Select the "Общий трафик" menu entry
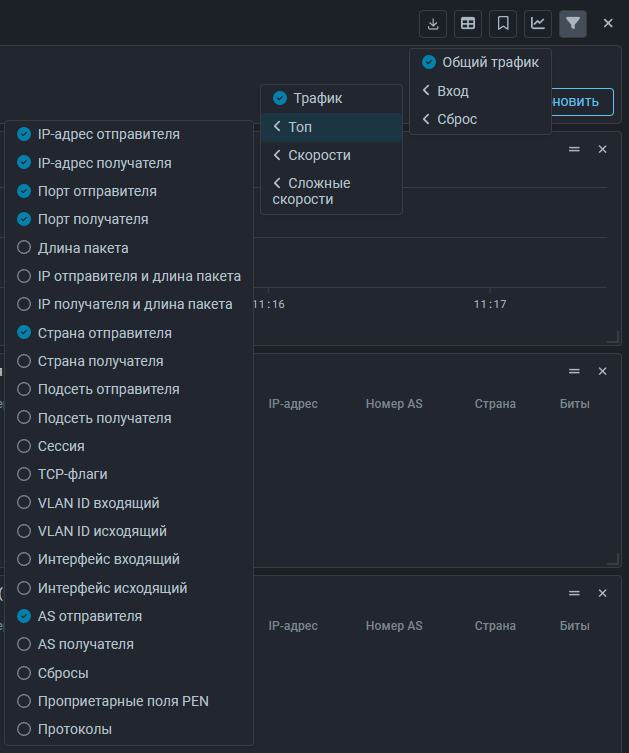629x753 pixels. click(x=488, y=62)
